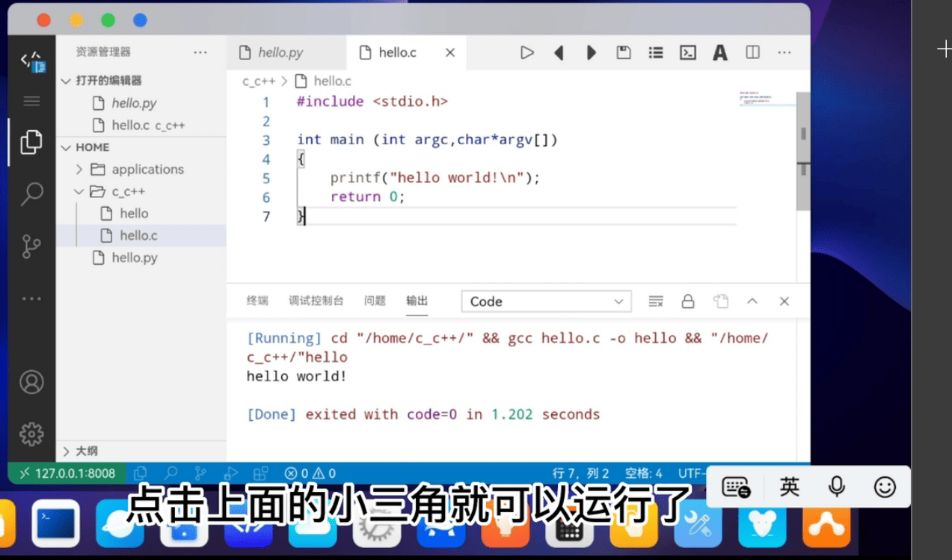
Task: Click the 127.0.0.1:8008 remote status button
Action: pos(67,473)
